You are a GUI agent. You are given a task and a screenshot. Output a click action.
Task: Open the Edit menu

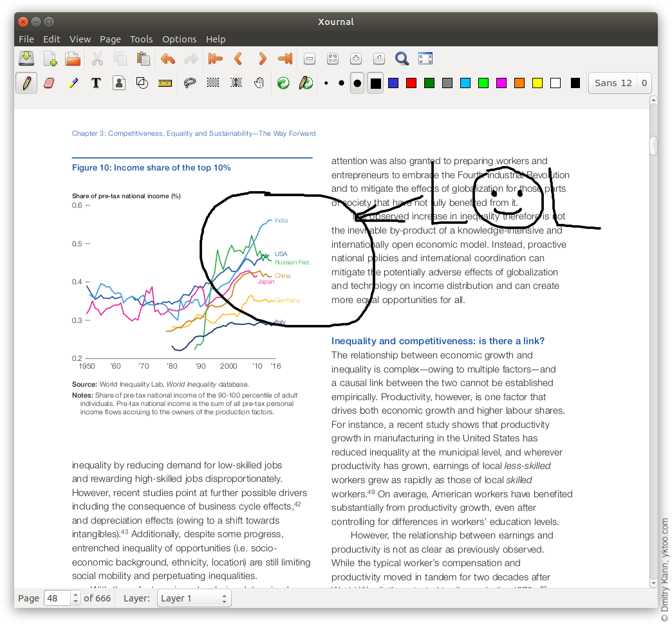coord(51,39)
